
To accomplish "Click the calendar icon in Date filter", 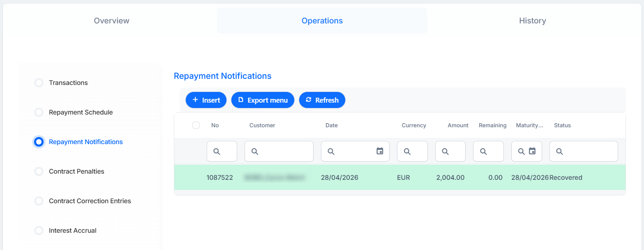I will [380, 151].
